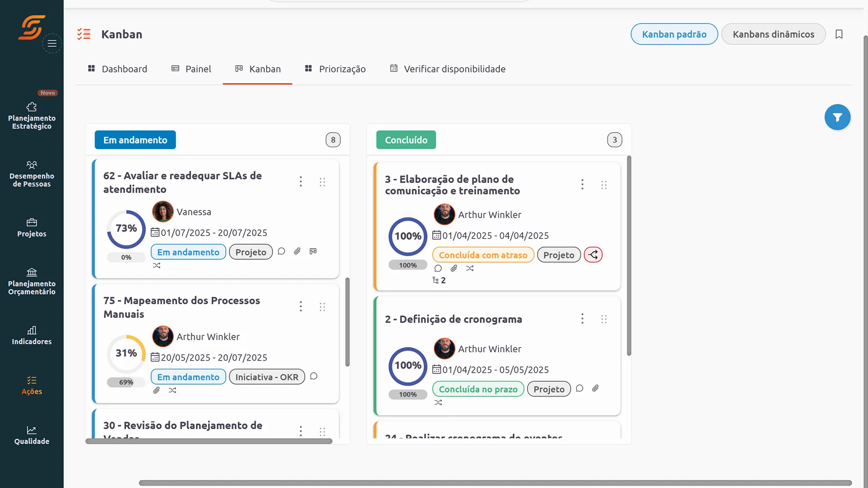Click the orange S app logo
The width and height of the screenshot is (868, 488).
tap(32, 27)
